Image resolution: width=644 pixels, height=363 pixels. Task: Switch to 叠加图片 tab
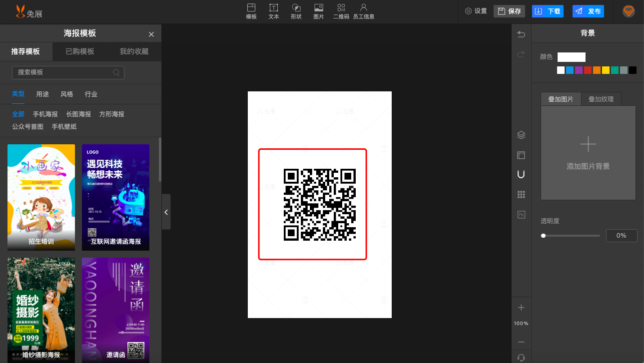561,99
